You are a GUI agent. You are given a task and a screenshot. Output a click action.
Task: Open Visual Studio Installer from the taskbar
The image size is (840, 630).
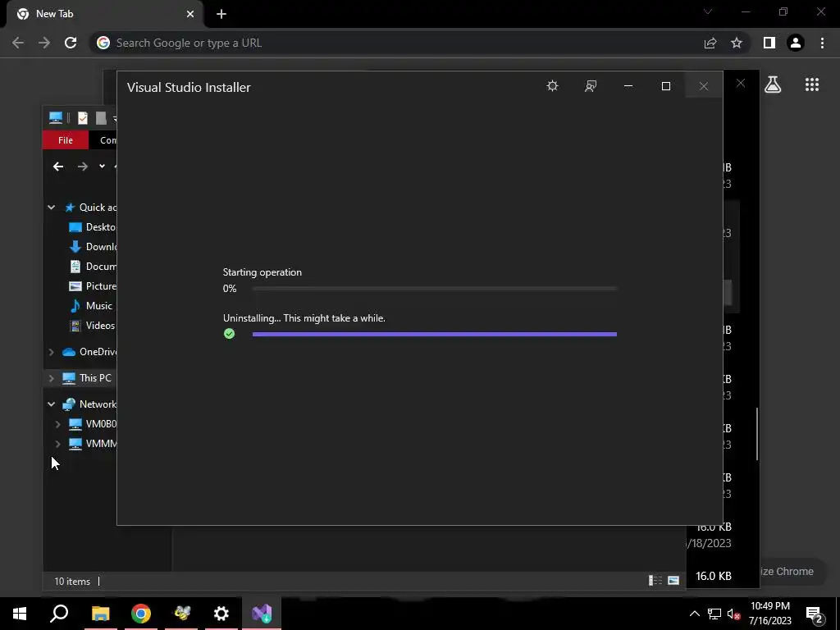pos(262,614)
